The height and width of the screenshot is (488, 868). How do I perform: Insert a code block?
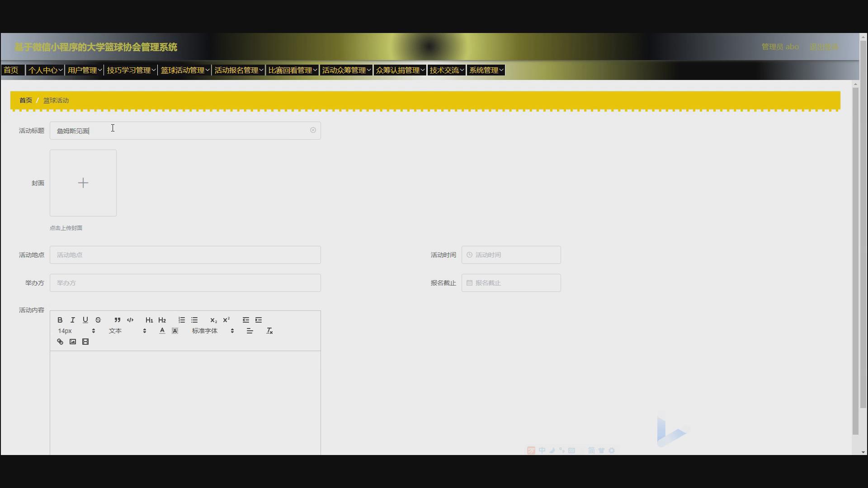tap(130, 320)
